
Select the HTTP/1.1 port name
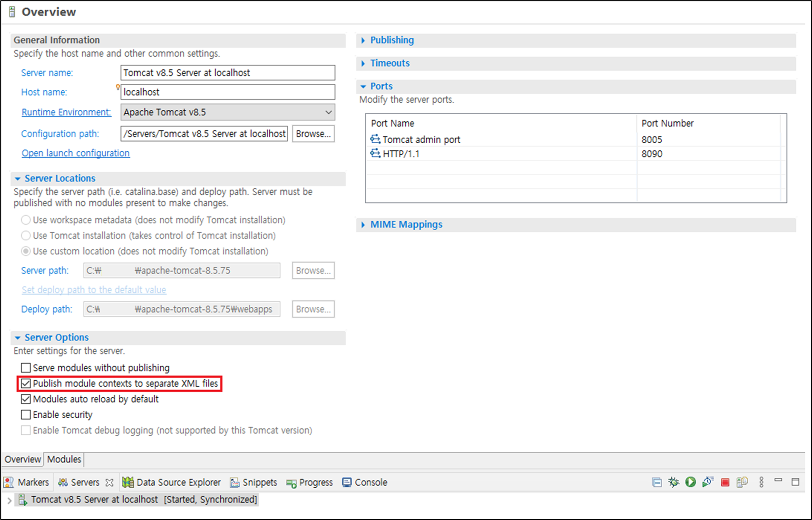click(401, 154)
